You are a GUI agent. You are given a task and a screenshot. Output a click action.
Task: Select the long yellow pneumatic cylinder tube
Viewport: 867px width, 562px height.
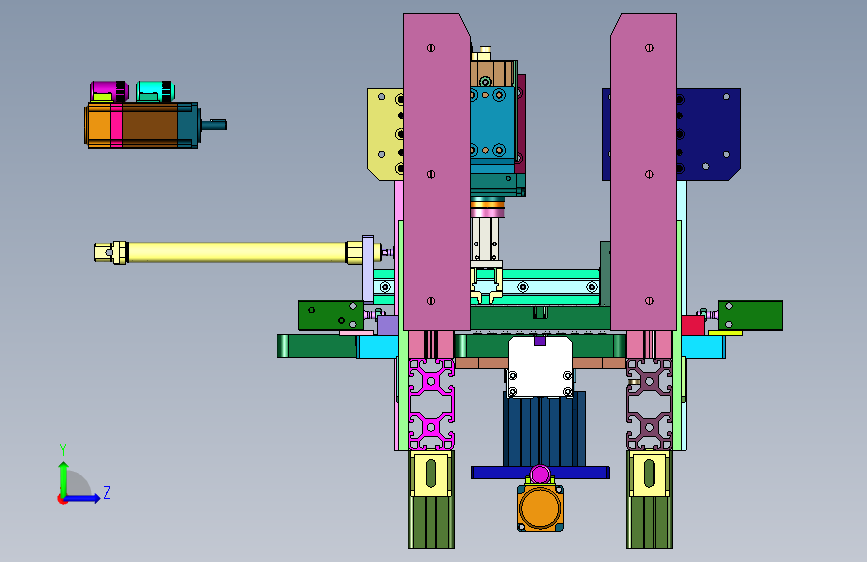[237, 252]
